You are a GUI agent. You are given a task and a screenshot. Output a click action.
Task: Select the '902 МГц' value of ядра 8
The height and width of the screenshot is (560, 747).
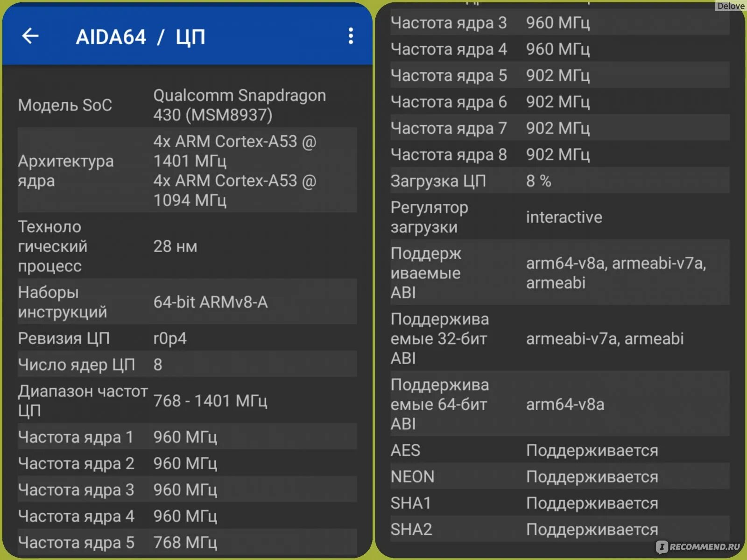click(558, 154)
